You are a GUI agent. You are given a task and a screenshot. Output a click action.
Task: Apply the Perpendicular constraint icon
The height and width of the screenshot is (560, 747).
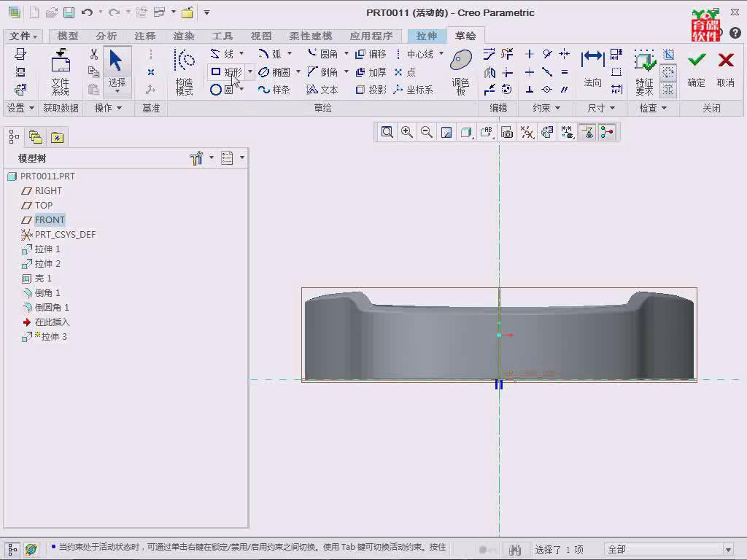[x=530, y=90]
